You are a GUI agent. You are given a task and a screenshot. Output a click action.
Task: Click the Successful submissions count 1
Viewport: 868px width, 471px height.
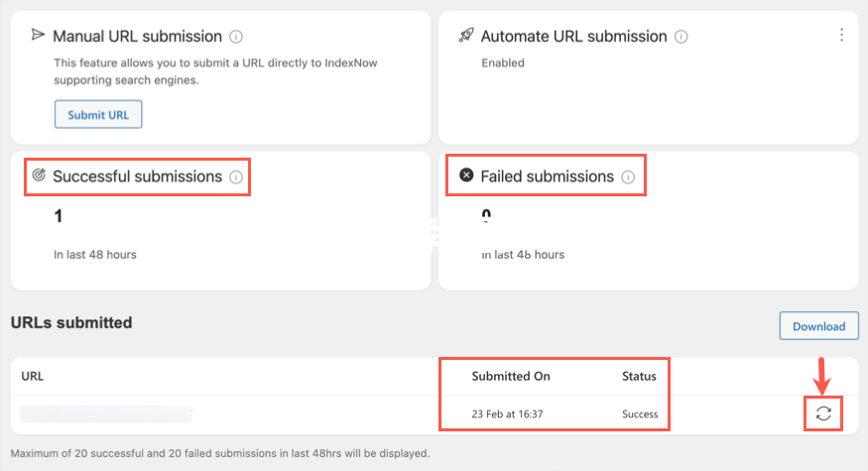[59, 216]
